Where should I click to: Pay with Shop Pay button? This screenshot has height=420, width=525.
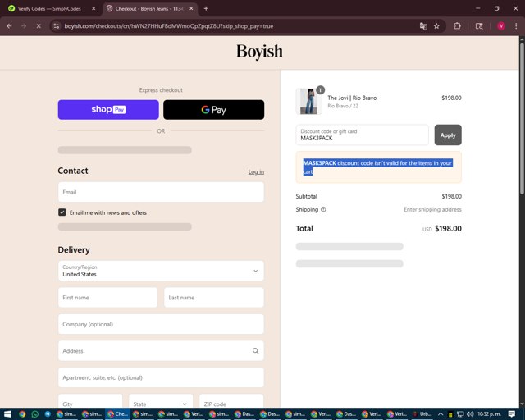(x=108, y=110)
